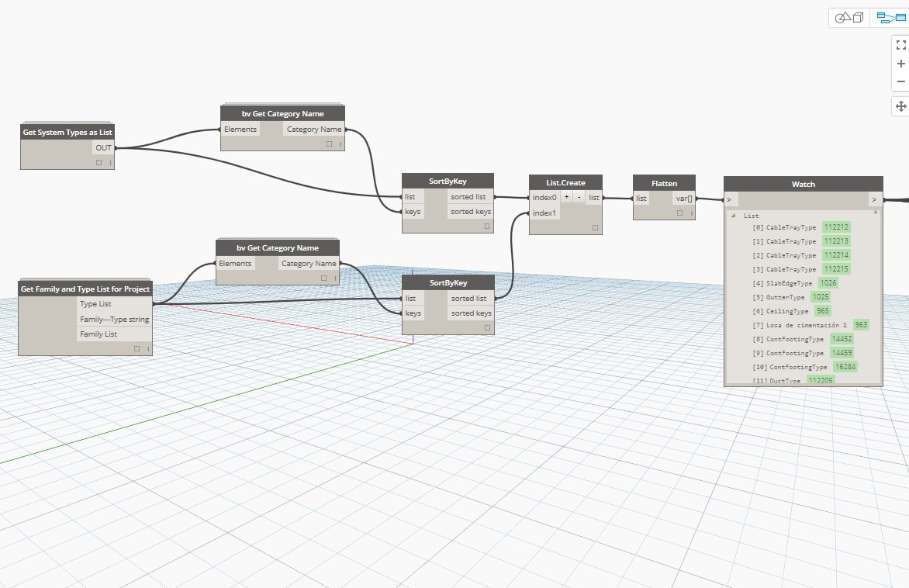The height and width of the screenshot is (588, 909).
Task: Click the Watch node list scrollbar
Action: [876, 213]
